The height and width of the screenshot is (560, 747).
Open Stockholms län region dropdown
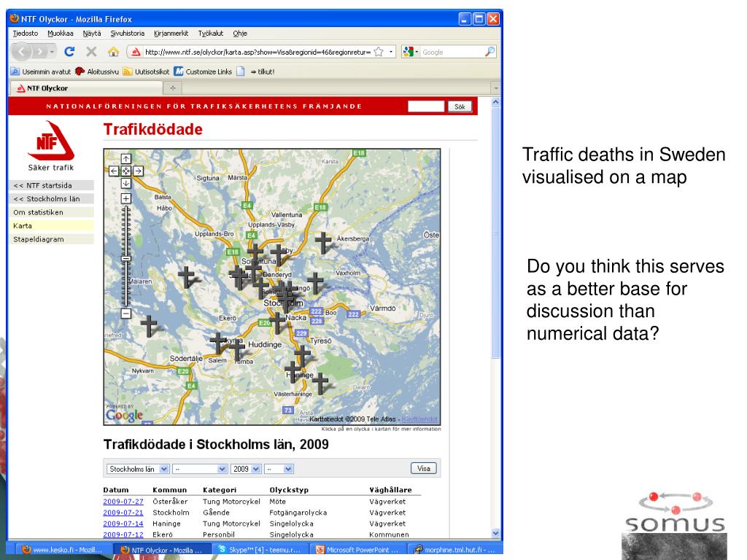pyautogui.click(x=138, y=469)
